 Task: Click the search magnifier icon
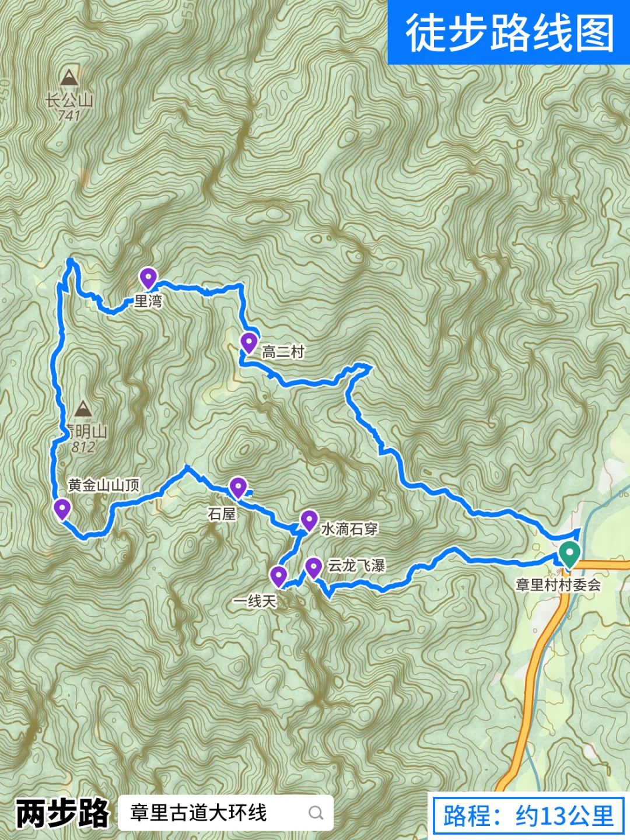[x=316, y=813]
